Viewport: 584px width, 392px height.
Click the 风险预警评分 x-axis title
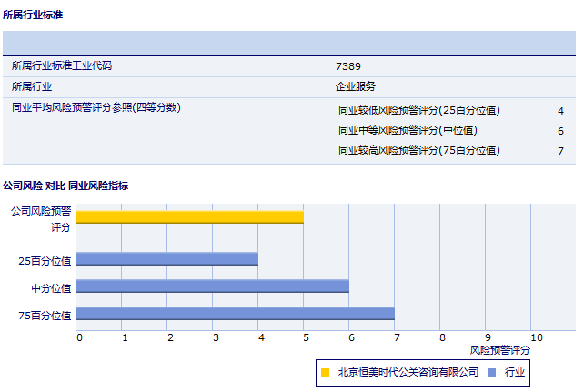(x=499, y=349)
